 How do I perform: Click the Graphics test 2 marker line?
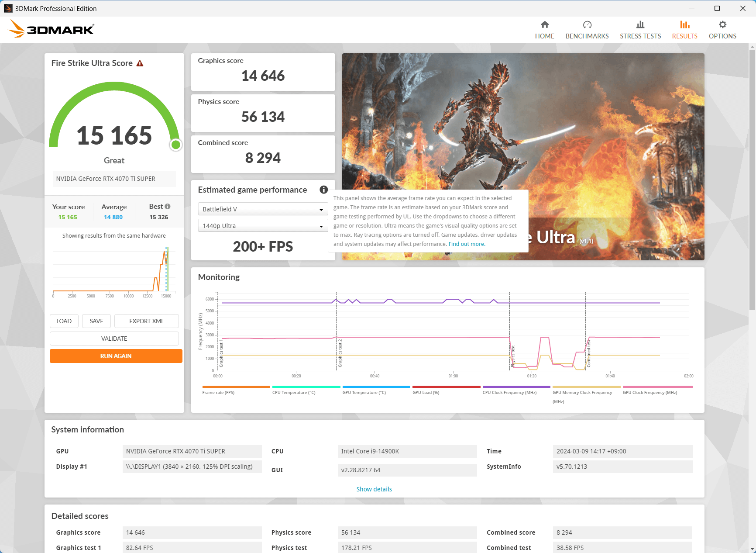337,331
